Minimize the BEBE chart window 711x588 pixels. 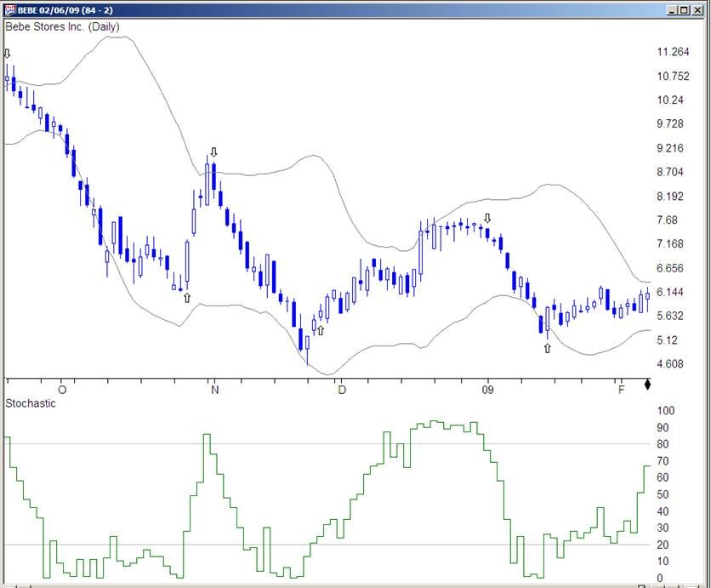[673, 9]
